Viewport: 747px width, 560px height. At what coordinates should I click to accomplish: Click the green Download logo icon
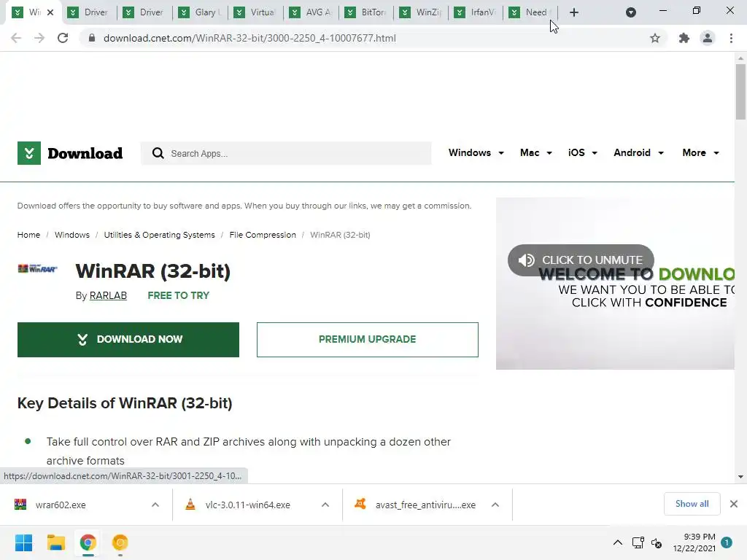(x=29, y=153)
